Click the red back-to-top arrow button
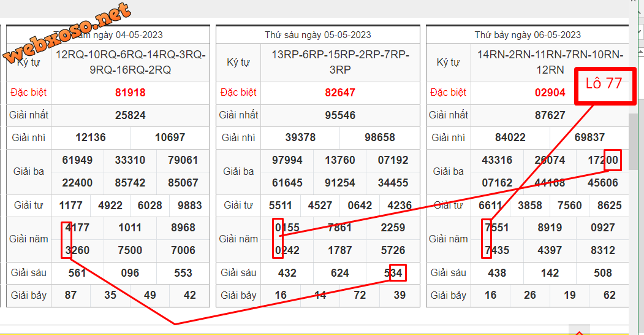This screenshot has height=335, width=644. tap(579, 330)
